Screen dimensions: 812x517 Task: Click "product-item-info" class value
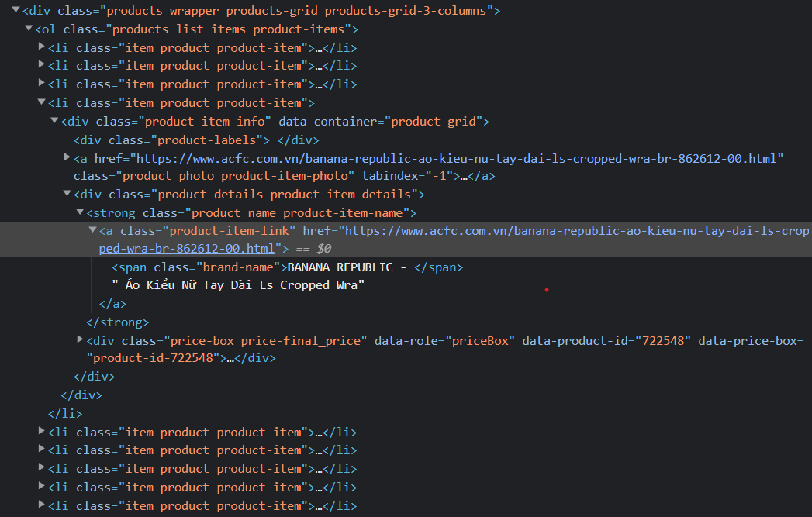(x=205, y=122)
